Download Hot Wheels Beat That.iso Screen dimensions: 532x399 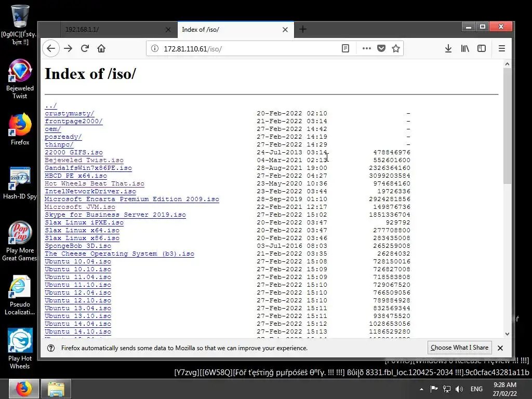click(x=95, y=183)
